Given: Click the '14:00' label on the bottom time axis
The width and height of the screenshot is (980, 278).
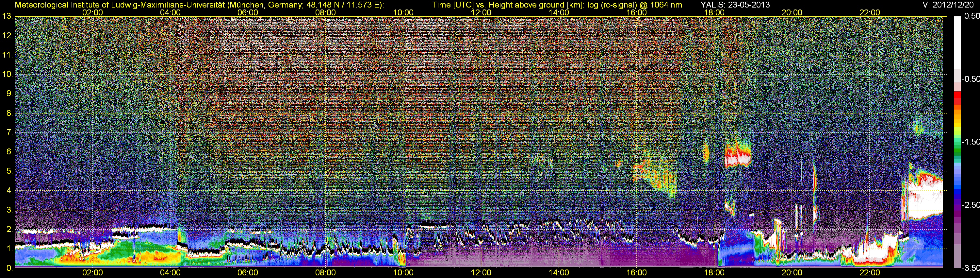Looking at the screenshot, I should [559, 273].
